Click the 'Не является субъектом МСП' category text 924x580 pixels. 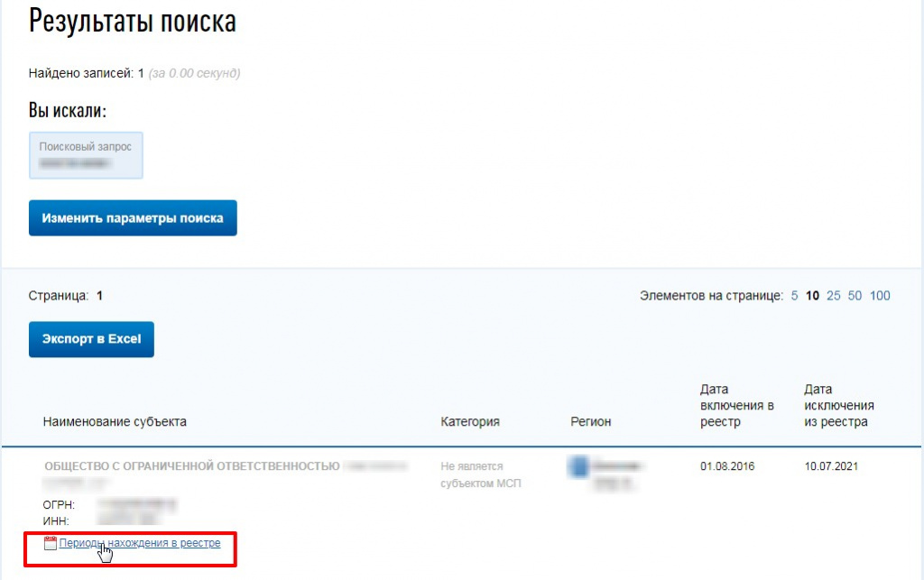pyautogui.click(x=471, y=474)
